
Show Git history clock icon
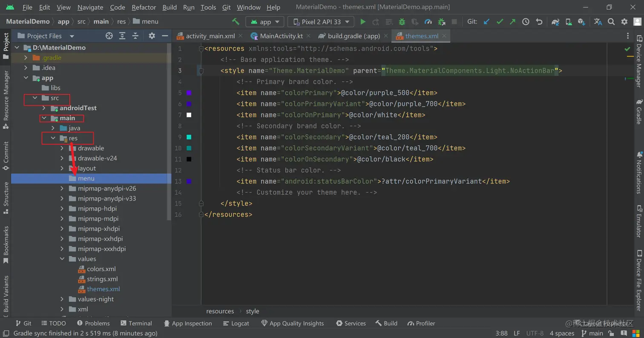click(x=526, y=22)
